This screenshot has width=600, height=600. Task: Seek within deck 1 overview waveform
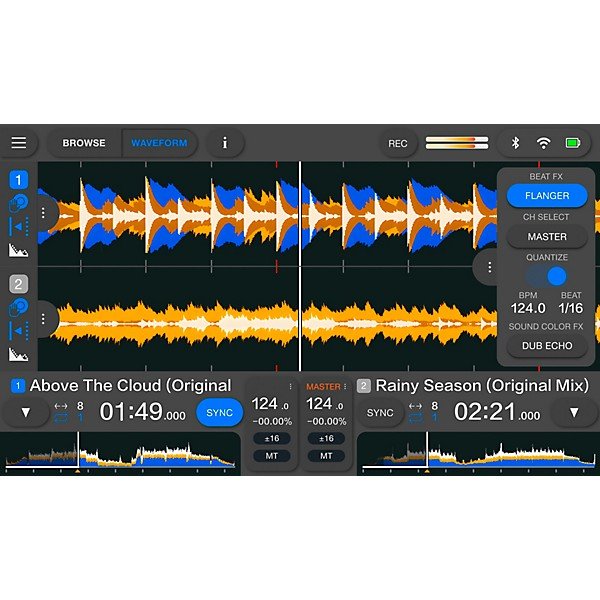[x=120, y=453]
